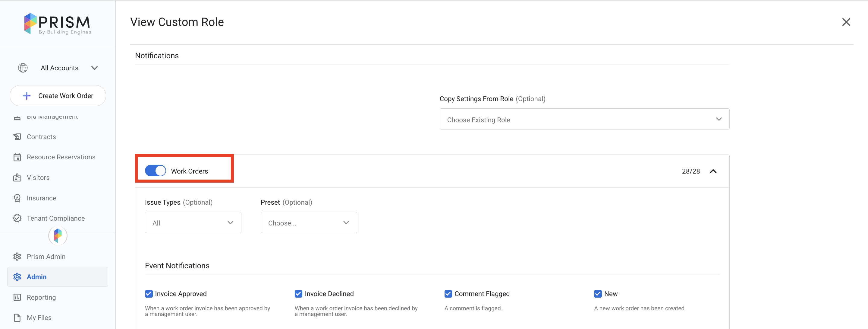Click the Insurance ribbon icon
Viewport: 868px width, 329px height.
(x=17, y=198)
